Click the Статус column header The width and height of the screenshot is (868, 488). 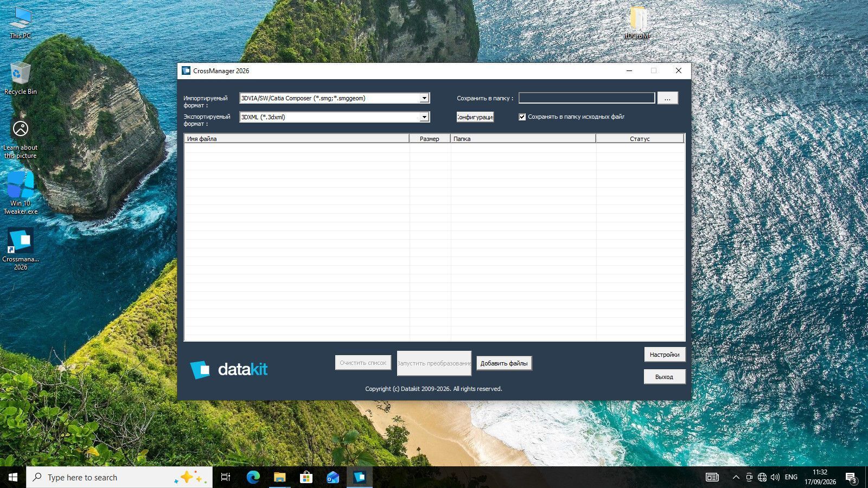640,139
